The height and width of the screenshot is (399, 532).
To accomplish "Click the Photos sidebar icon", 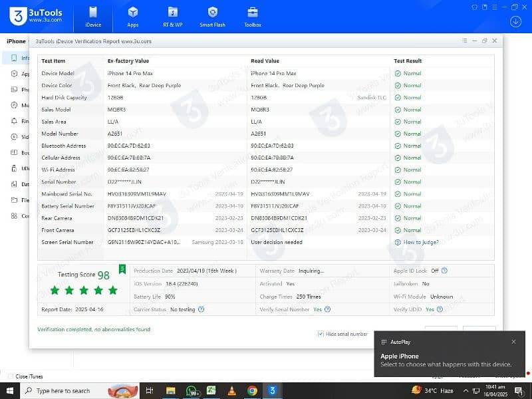I will click(x=14, y=89).
